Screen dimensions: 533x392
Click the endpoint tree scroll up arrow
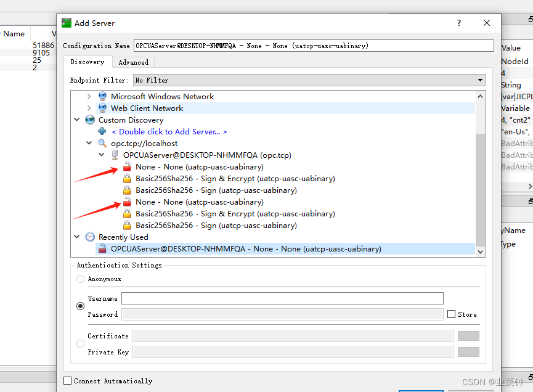[x=480, y=97]
